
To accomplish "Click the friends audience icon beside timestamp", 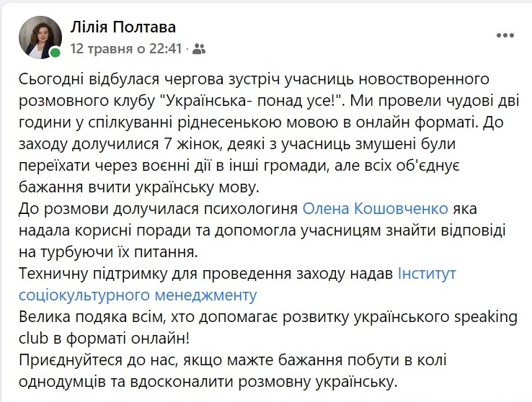I will [199, 49].
